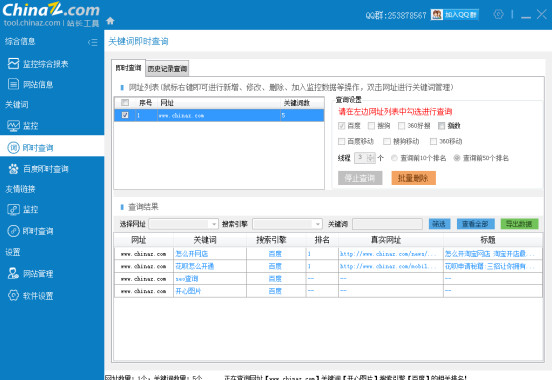Click the 关键词 filter input field
Screen dimensions: 555x380
click(387, 224)
